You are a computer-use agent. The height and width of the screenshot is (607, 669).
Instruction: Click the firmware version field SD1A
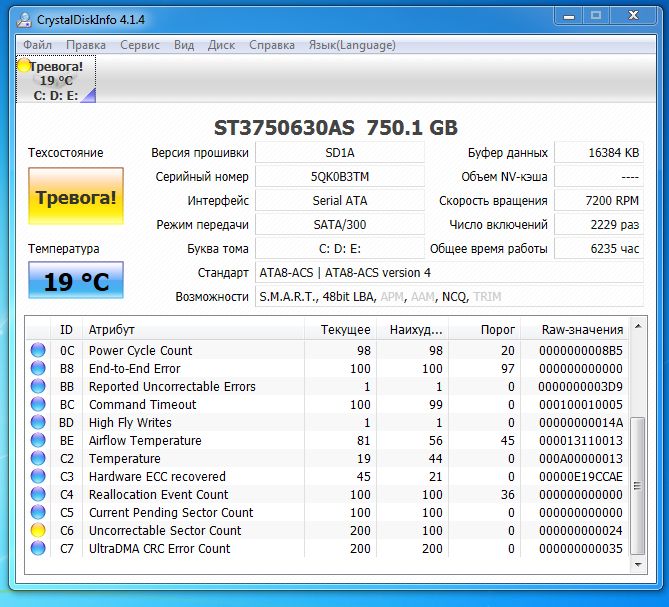pos(340,152)
